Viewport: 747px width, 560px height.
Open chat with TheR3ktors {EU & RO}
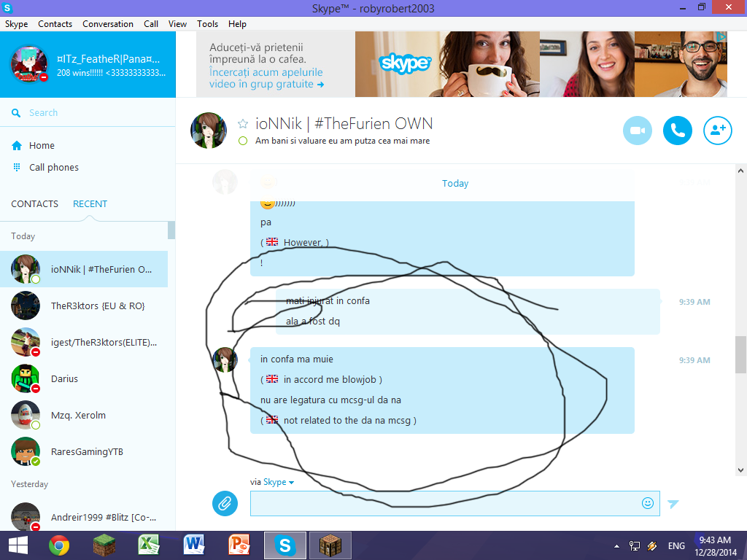[x=84, y=306]
